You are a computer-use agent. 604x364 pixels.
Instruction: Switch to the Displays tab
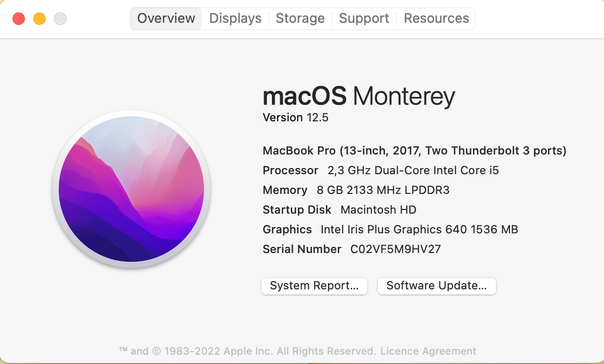[x=235, y=18]
